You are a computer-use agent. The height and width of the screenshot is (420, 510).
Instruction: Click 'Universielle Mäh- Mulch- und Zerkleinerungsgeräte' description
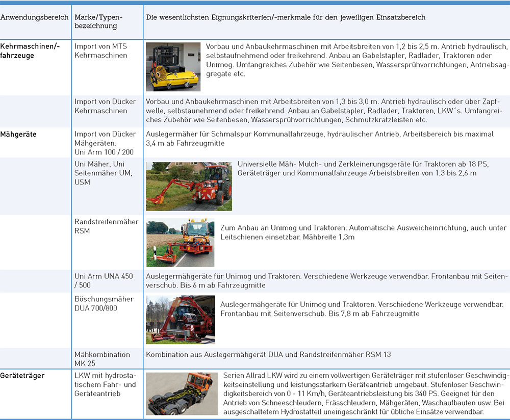click(363, 168)
